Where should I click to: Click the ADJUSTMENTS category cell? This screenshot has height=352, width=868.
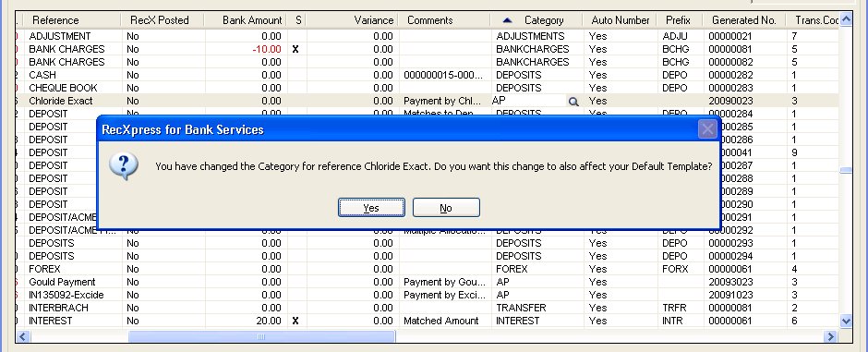point(530,36)
